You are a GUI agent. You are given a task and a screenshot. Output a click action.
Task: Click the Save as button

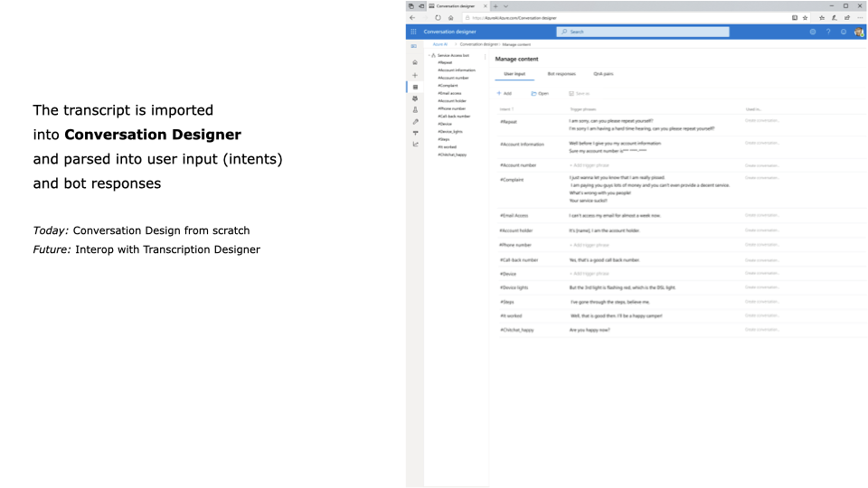(x=579, y=93)
